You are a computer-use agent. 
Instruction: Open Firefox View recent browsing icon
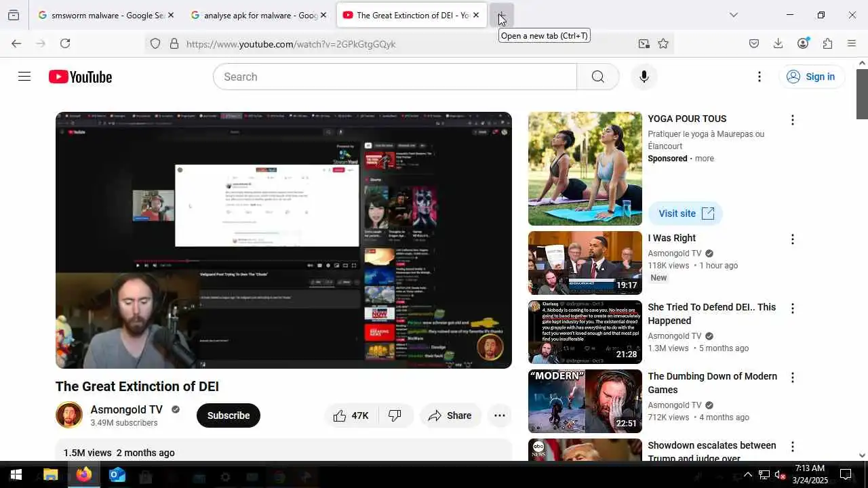(14, 15)
